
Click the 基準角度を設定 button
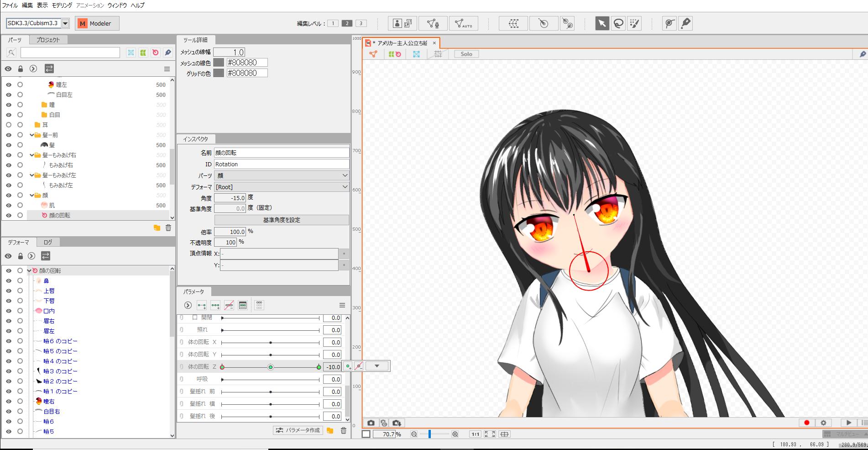pos(282,220)
